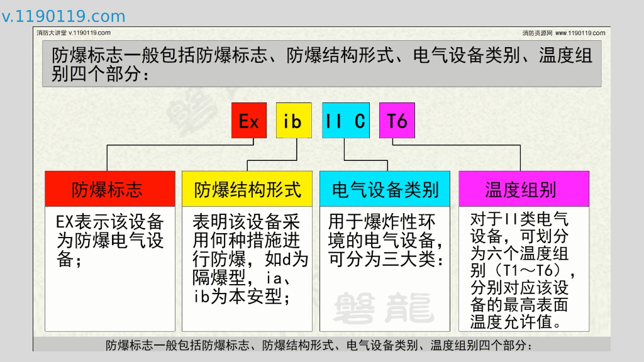Select the yellow 防爆结构形式 header
The width and height of the screenshot is (644, 362).
point(247,189)
